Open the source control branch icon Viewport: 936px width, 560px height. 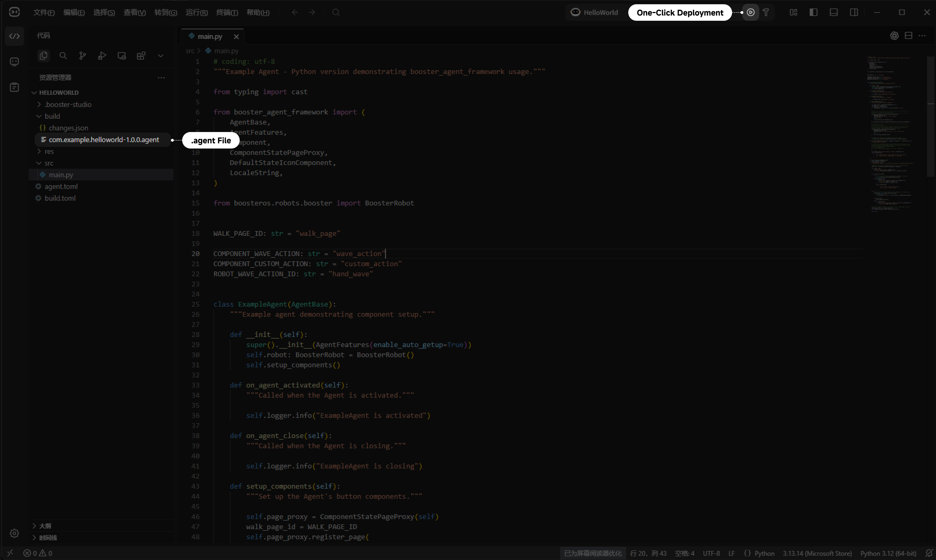click(x=83, y=56)
